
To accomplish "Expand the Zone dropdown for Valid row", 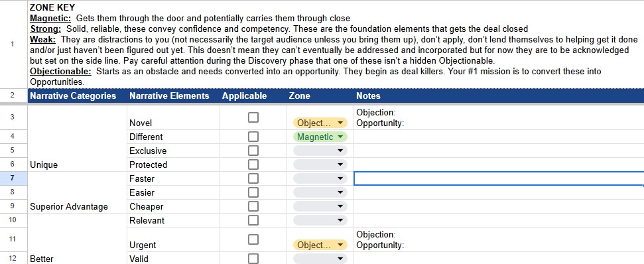I will [320, 259].
